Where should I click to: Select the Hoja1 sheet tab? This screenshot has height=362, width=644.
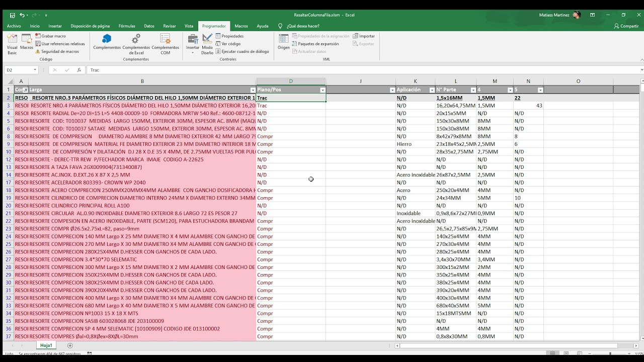[46, 345]
